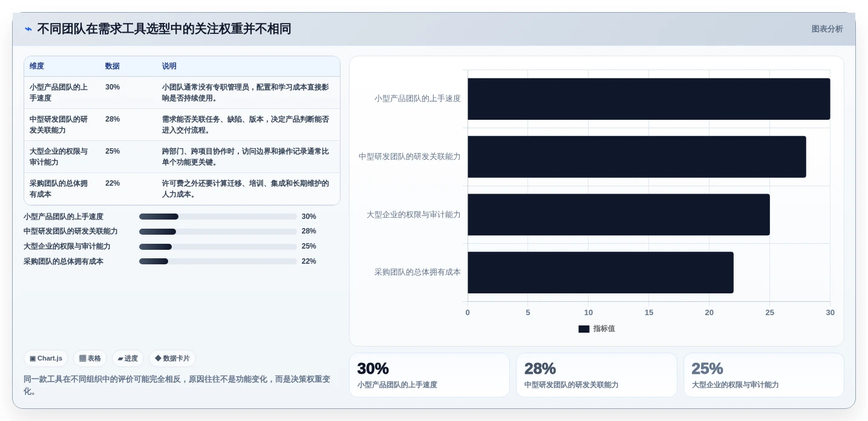
Task: Click the progress percentage 22% label
Action: point(309,261)
